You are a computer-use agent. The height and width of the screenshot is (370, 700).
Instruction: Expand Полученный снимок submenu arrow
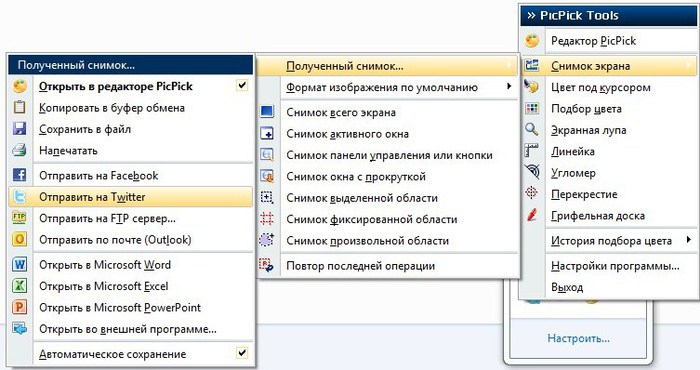point(509,66)
